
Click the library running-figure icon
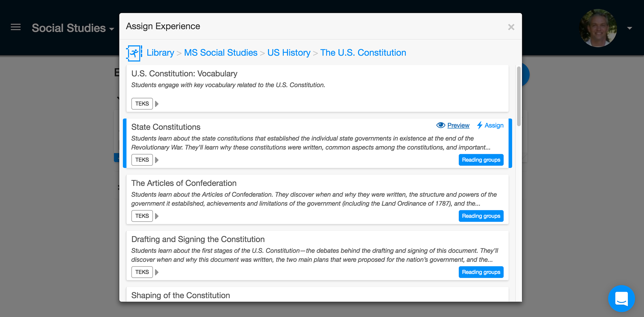tap(134, 53)
